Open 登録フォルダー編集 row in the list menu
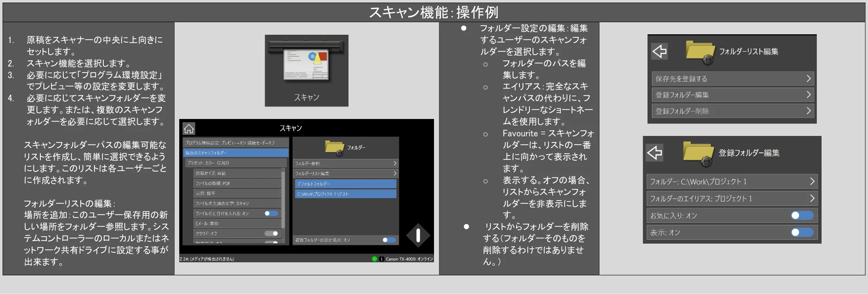Image resolution: width=868 pixels, height=294 pixels. tap(733, 95)
